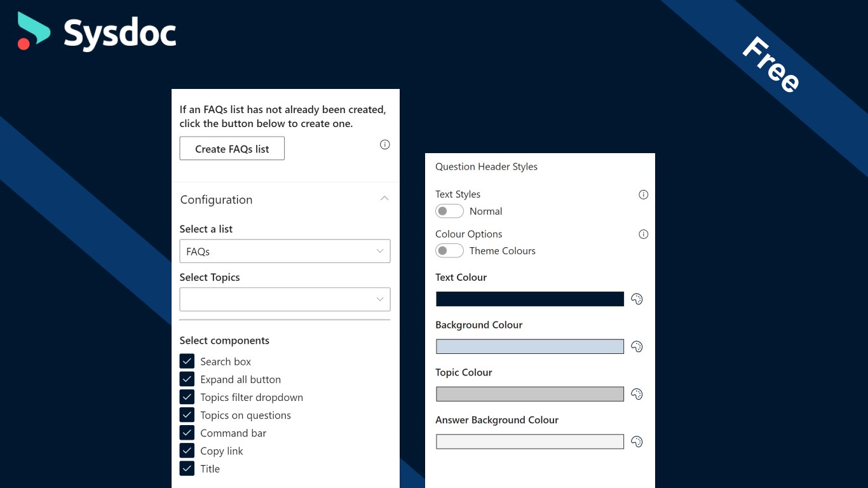The image size is (868, 488).
Task: Collapse the Configuration section chevron
Action: (384, 199)
